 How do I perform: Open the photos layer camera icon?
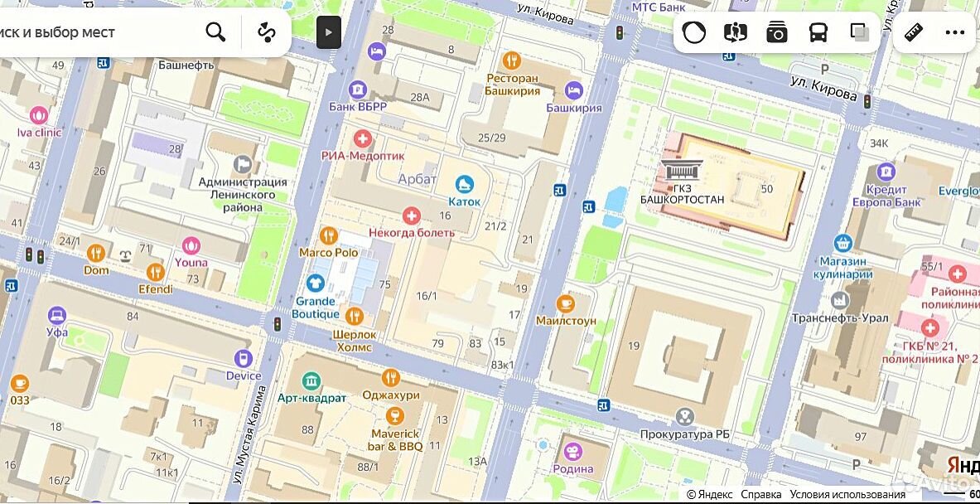click(x=776, y=31)
